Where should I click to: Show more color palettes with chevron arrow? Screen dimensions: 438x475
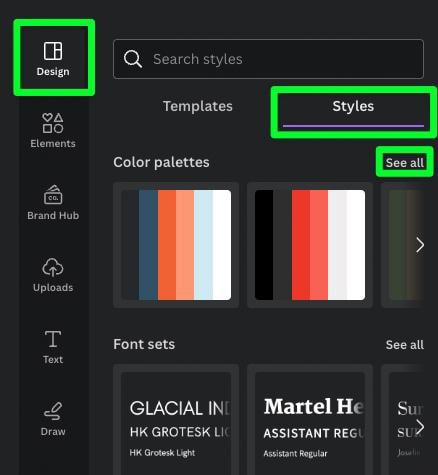coord(420,245)
